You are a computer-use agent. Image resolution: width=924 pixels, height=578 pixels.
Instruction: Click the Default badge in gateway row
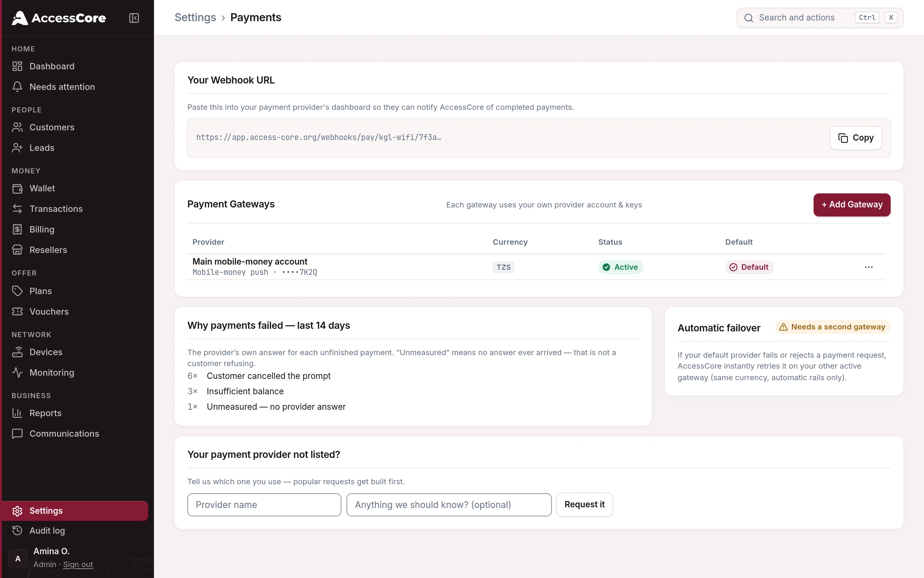(749, 267)
